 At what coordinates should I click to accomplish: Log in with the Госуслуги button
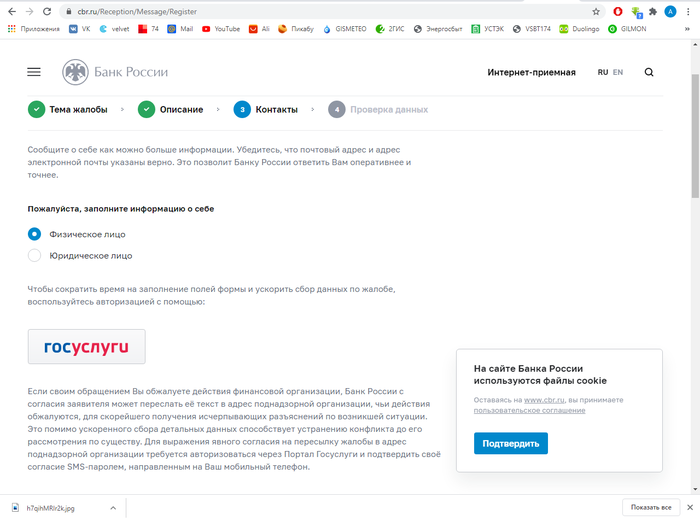tap(86, 347)
